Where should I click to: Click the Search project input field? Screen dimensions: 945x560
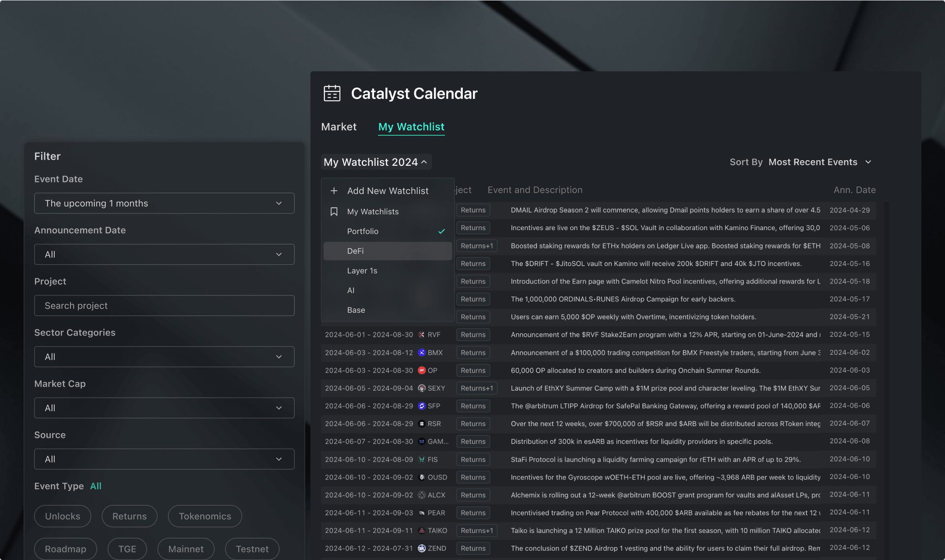click(x=164, y=306)
